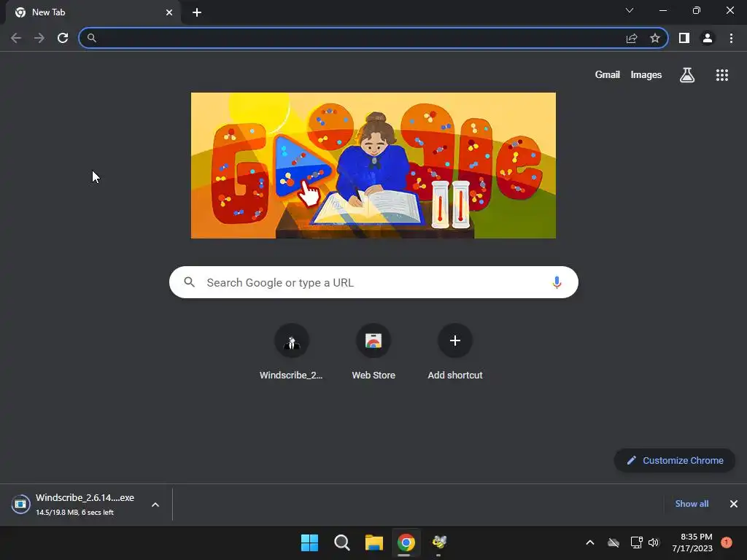This screenshot has height=560, width=747.
Task: Click the bee app taskbar icon
Action: 438,542
